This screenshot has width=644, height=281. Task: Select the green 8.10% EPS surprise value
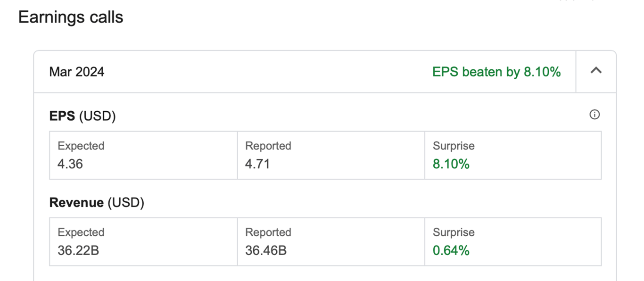coord(451,164)
